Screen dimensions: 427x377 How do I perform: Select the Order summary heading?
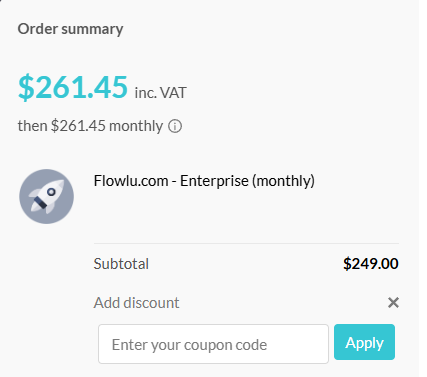pos(70,29)
